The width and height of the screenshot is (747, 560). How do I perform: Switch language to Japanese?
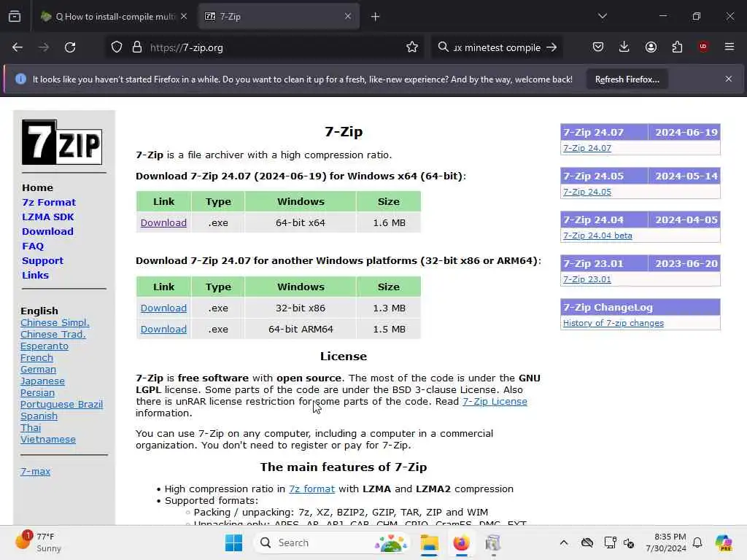point(42,381)
